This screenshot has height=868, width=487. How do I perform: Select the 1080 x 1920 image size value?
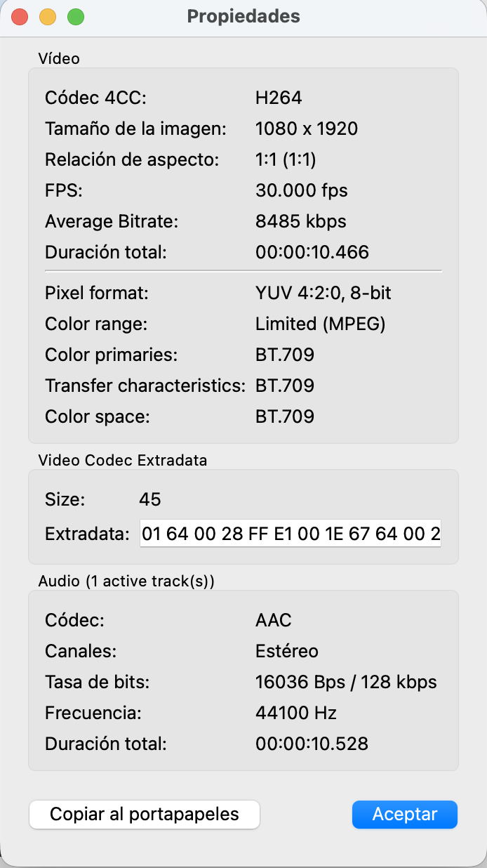(x=307, y=129)
